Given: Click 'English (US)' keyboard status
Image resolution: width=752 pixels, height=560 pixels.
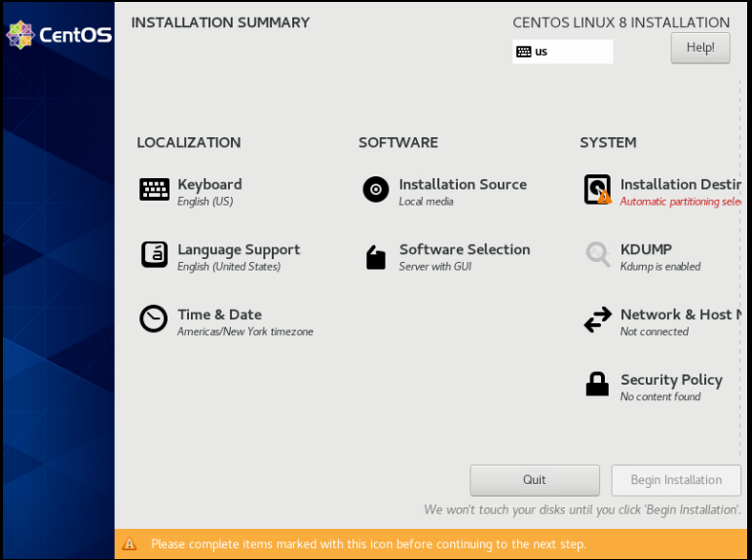Looking at the screenshot, I should [x=206, y=202].
